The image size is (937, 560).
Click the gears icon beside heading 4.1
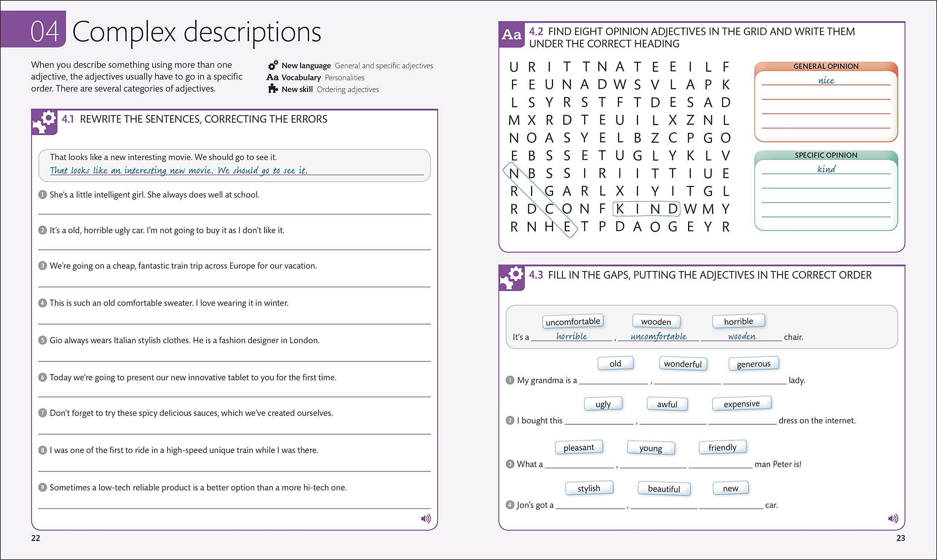[45, 122]
